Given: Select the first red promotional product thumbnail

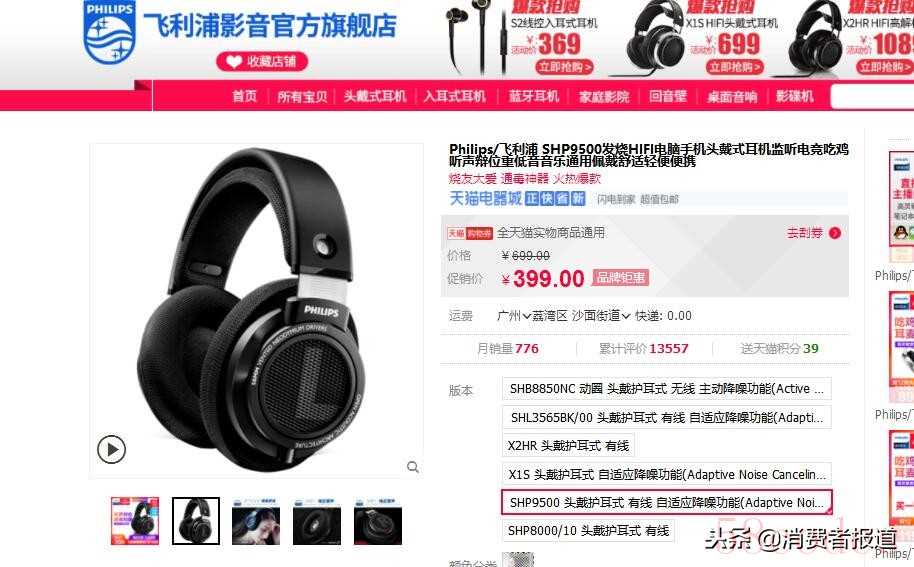Looking at the screenshot, I should click(135, 521).
